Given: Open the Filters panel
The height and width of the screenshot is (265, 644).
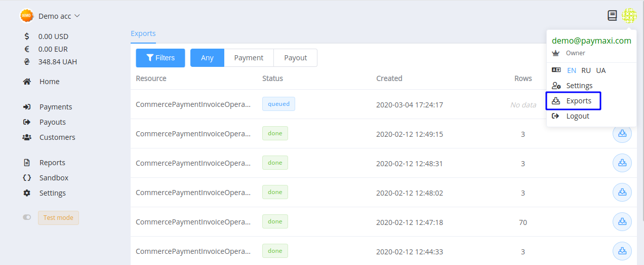Looking at the screenshot, I should point(160,58).
